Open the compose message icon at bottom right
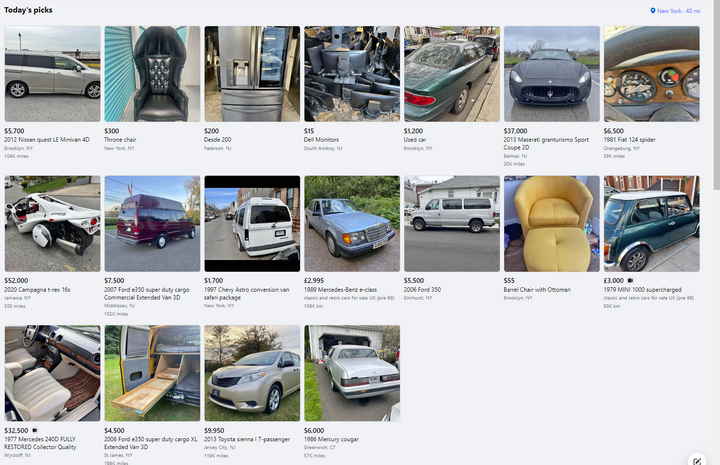Viewport: 720px width, 465px height. coord(697,461)
